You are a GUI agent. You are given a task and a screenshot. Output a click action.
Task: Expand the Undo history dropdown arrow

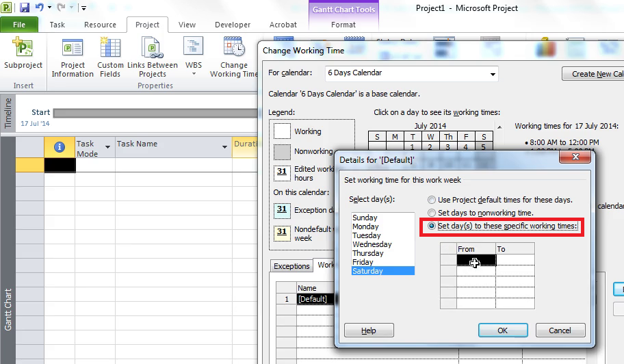(49, 7)
